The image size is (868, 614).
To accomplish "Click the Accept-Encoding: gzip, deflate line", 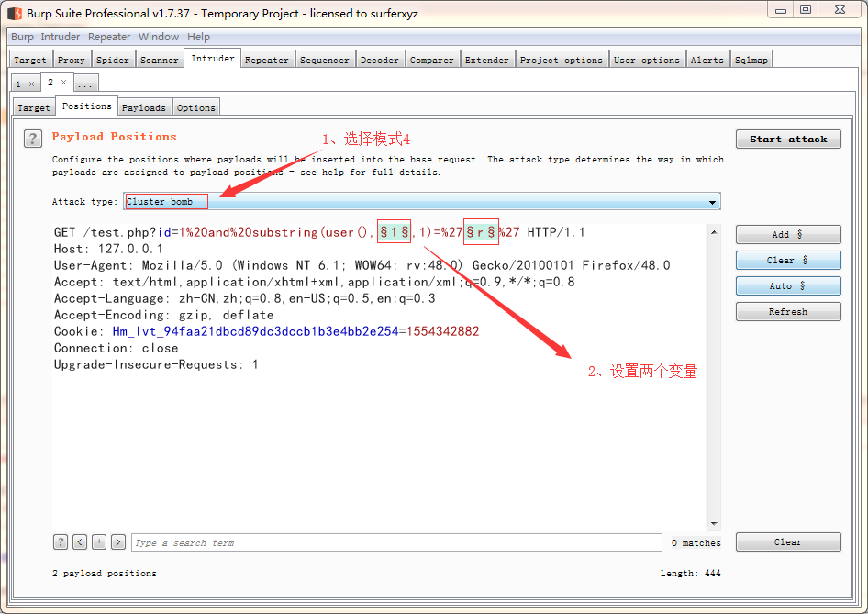I will [164, 315].
